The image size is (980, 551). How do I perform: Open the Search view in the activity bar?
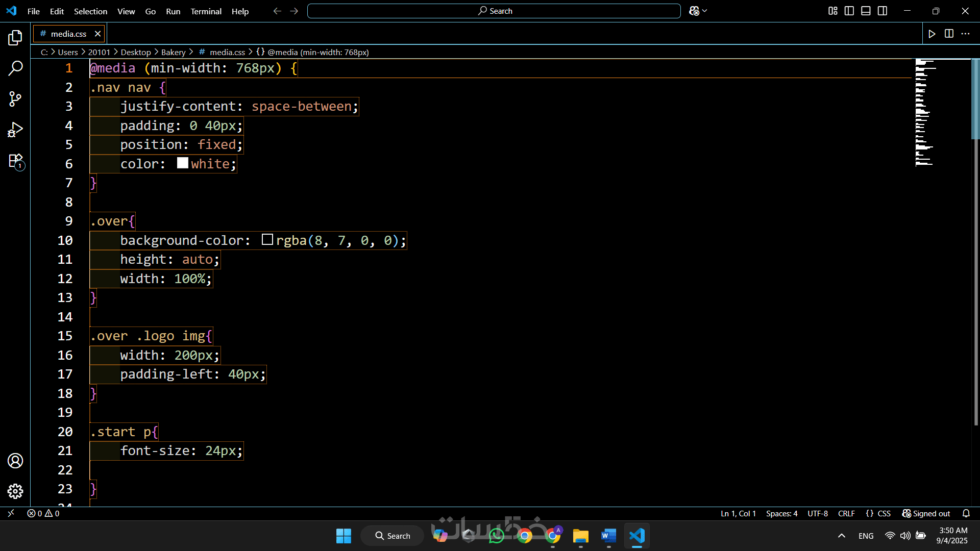click(x=15, y=68)
